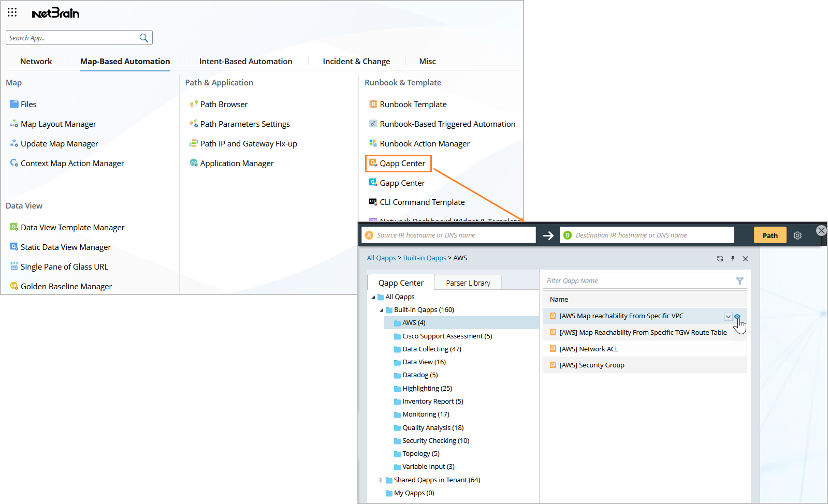Click the Path IP and Gateway Fix-up icon
Image resolution: width=828 pixels, height=504 pixels.
pyautogui.click(x=194, y=143)
